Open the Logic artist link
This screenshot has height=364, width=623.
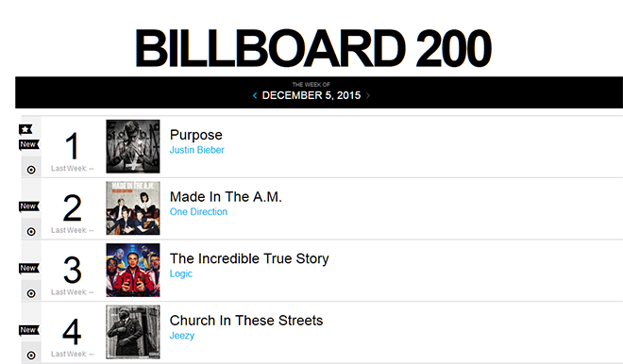(x=181, y=273)
